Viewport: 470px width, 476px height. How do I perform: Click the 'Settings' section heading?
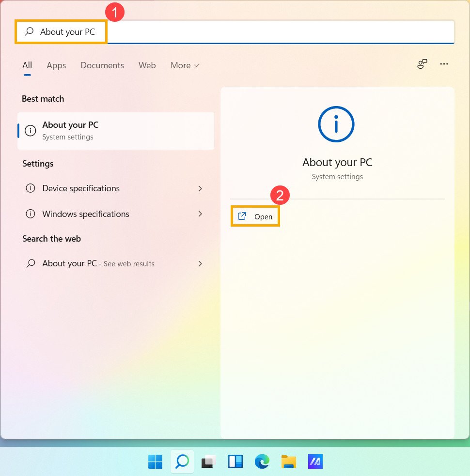pyautogui.click(x=38, y=164)
